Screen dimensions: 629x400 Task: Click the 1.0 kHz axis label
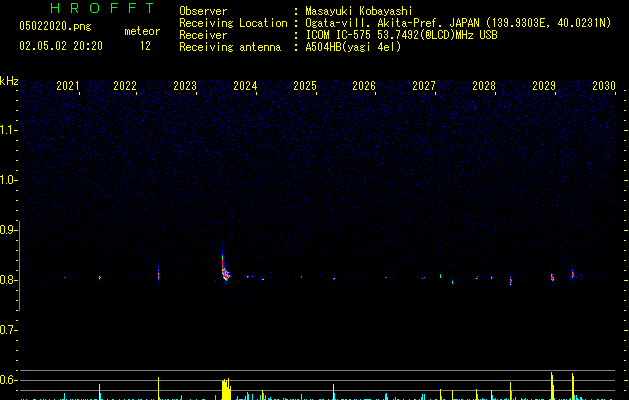click(8, 180)
